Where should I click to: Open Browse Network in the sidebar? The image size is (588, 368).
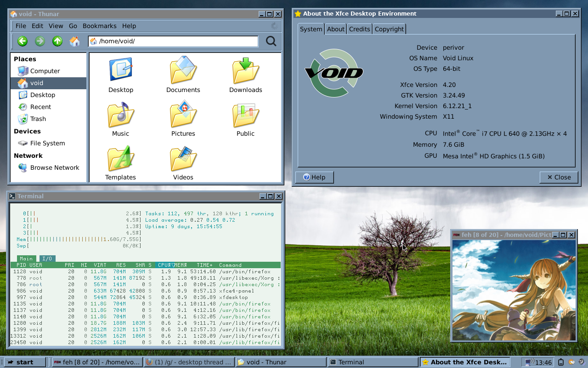tap(48, 167)
